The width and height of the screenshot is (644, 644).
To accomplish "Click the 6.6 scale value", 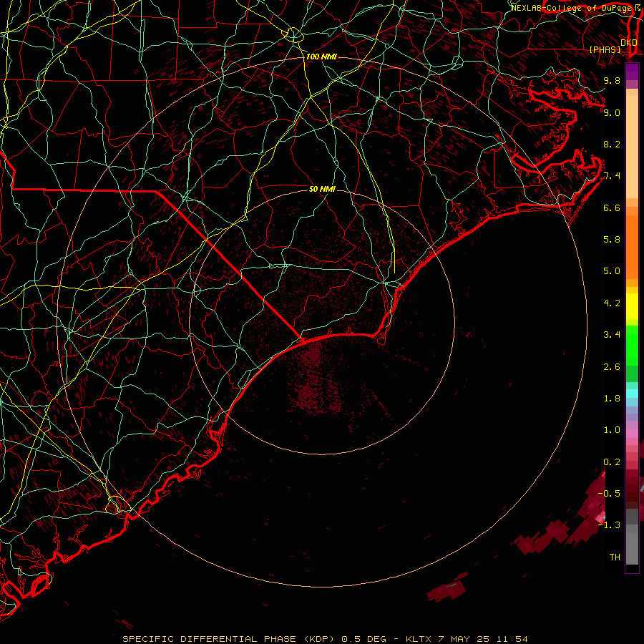I will click(612, 208).
